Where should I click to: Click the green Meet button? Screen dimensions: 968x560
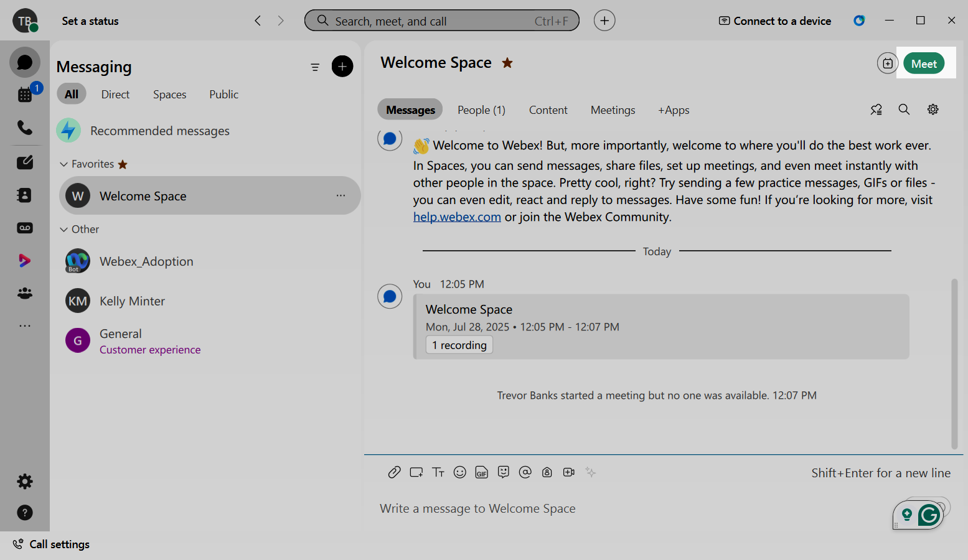click(x=924, y=63)
